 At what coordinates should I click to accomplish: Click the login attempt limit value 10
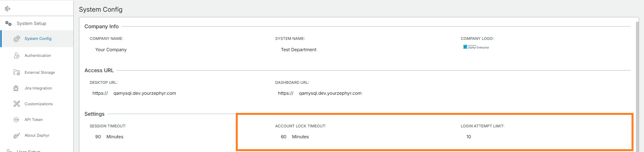(x=469, y=137)
